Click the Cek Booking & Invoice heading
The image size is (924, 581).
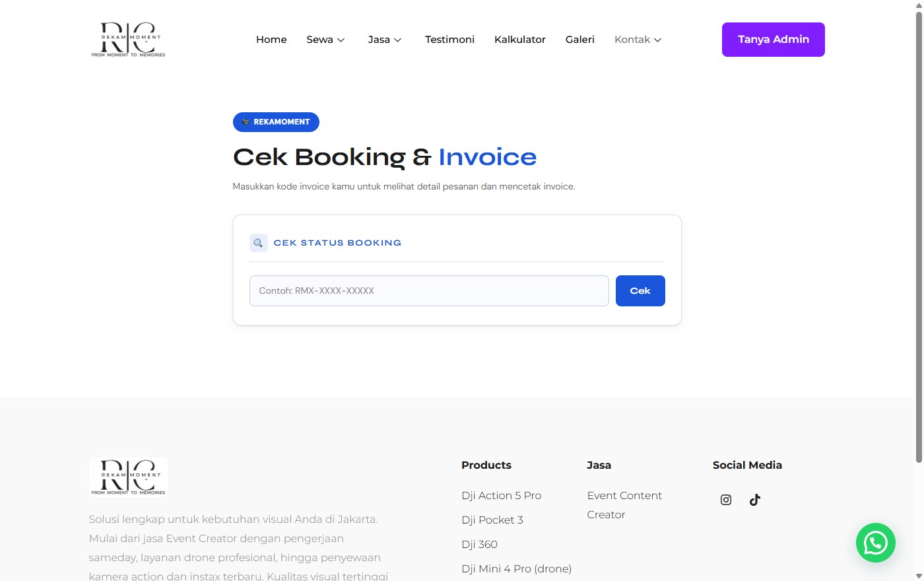(x=385, y=157)
